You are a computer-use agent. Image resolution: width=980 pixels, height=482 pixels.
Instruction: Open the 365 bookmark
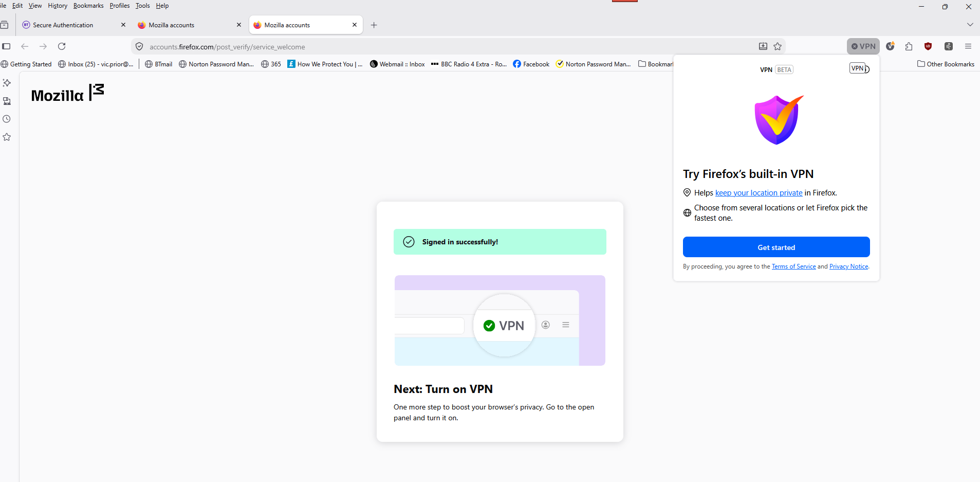(x=271, y=64)
